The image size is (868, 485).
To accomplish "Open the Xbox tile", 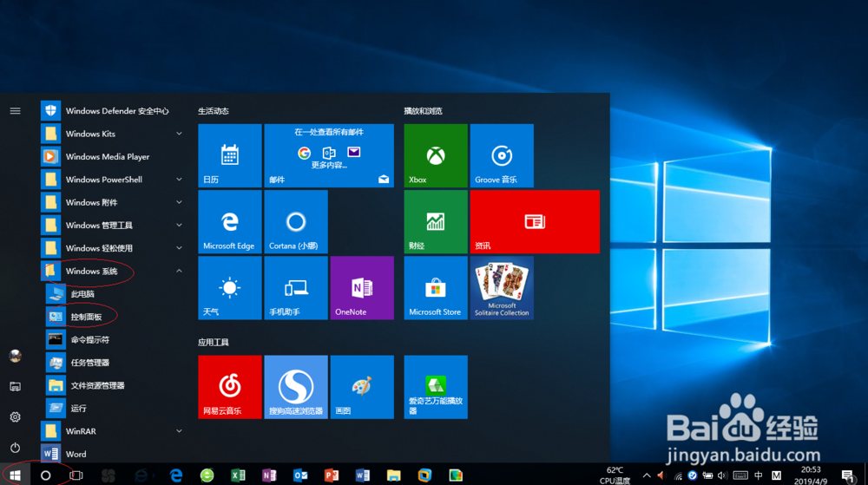I will pyautogui.click(x=436, y=155).
